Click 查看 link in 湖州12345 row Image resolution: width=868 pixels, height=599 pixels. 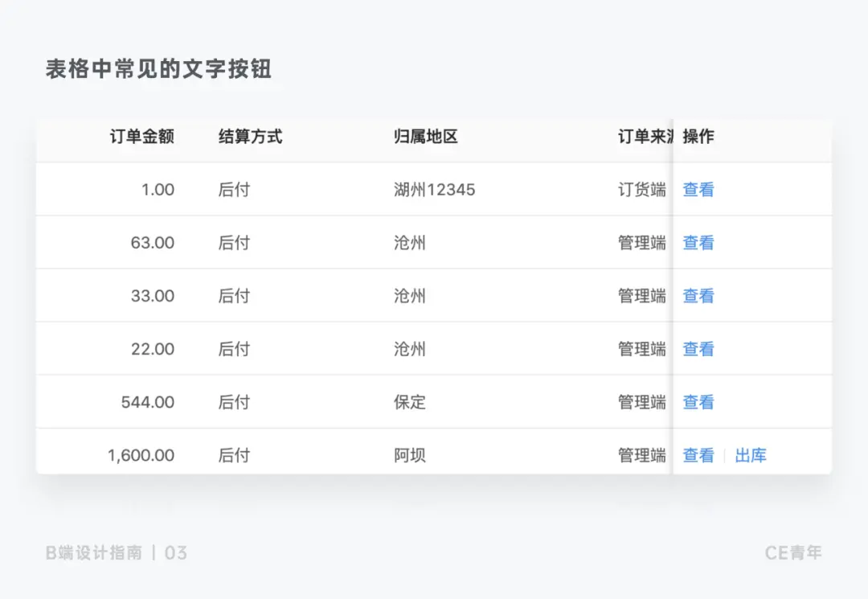click(x=698, y=189)
